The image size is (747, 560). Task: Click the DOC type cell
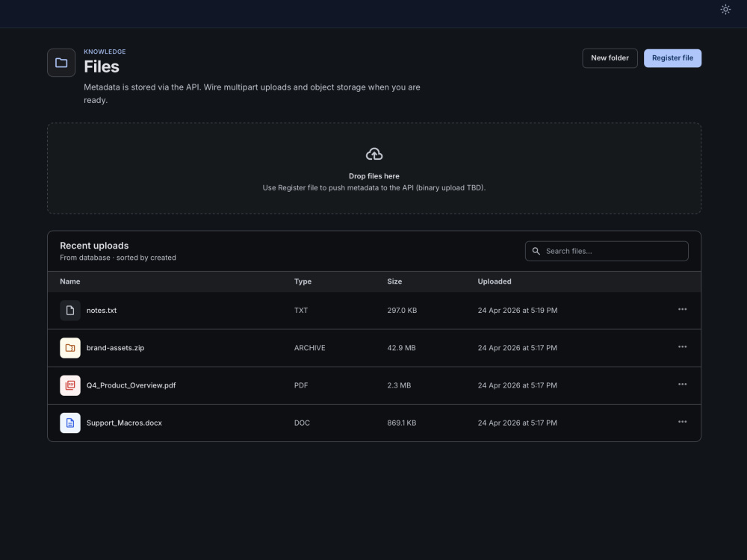tap(302, 423)
